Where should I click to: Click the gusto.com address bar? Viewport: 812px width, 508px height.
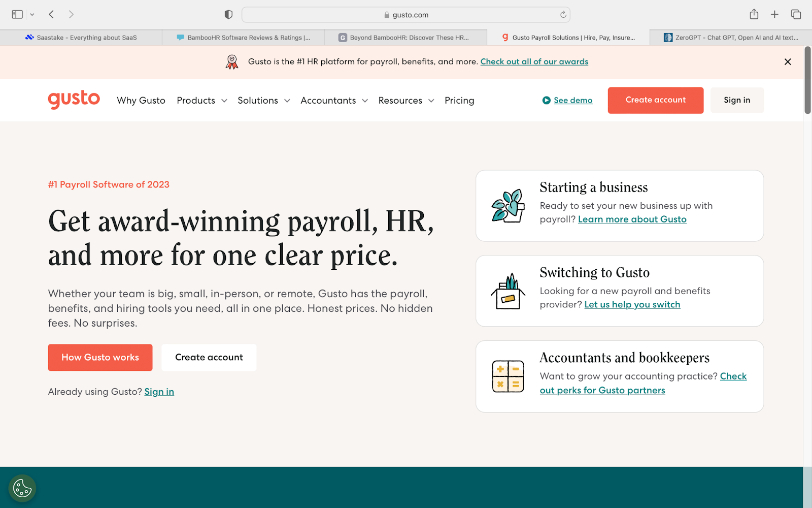click(x=406, y=15)
